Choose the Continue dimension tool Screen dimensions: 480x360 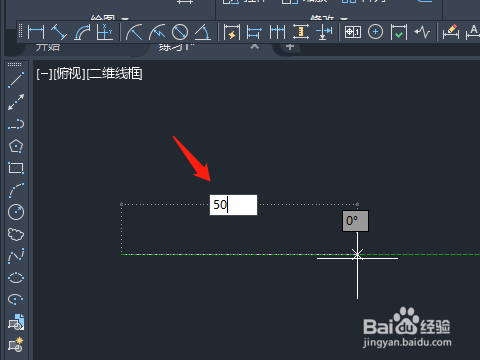pos(277,32)
